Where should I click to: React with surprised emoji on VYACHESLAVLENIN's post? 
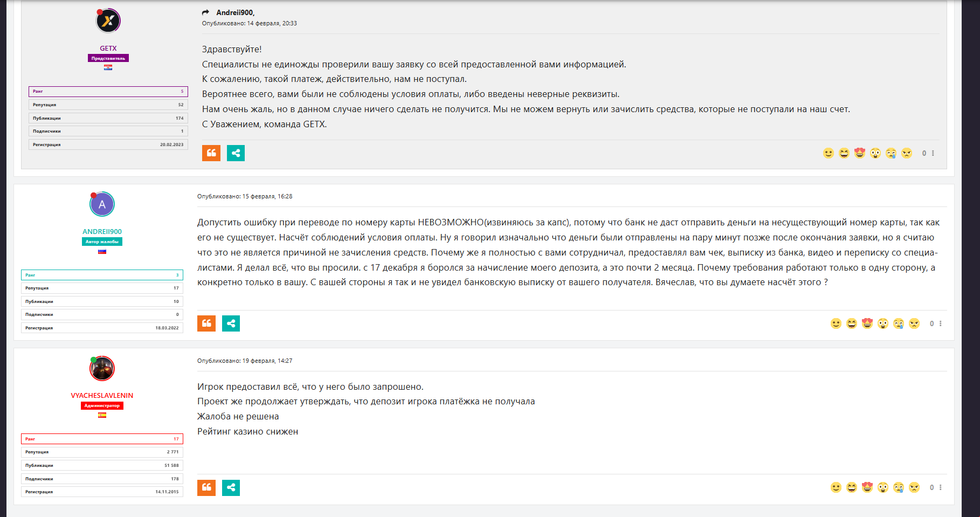[883, 487]
